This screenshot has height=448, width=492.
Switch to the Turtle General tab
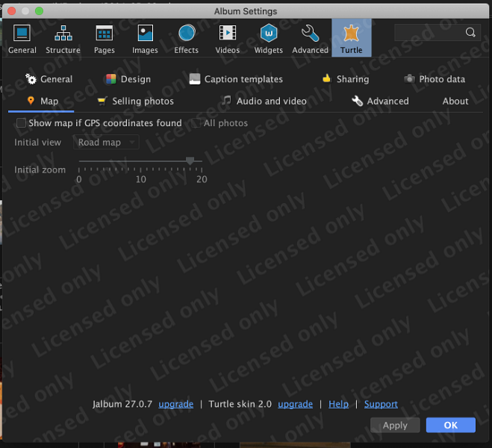[49, 79]
